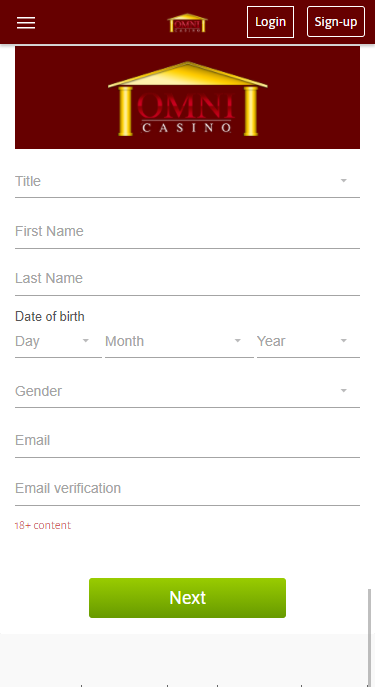This screenshot has height=687, width=375.
Task: Click the large Omni Casino banner
Action: pos(188,97)
